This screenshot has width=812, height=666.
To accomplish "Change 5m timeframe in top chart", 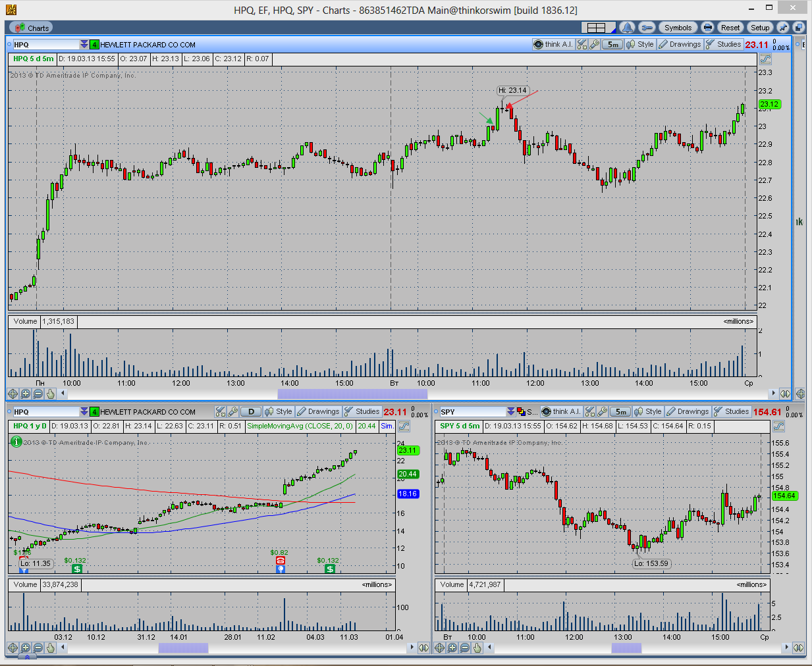I will pos(612,44).
